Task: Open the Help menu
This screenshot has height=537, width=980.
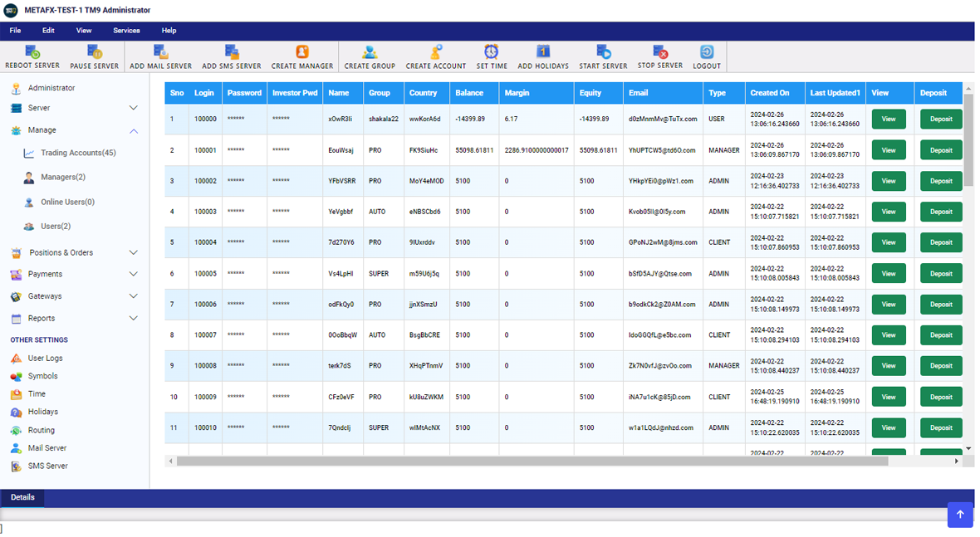Action: tap(169, 31)
